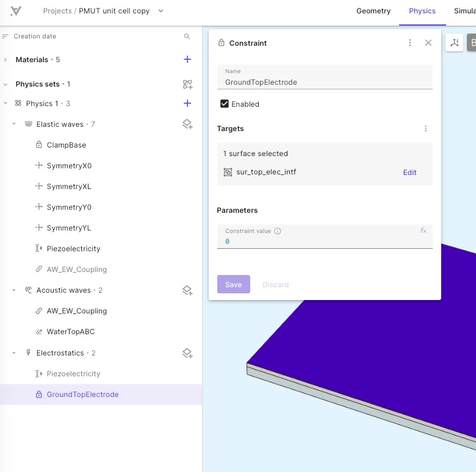This screenshot has height=472, width=476.
Task: Click the SymmetryYL symmetry icon
Action: click(x=39, y=227)
